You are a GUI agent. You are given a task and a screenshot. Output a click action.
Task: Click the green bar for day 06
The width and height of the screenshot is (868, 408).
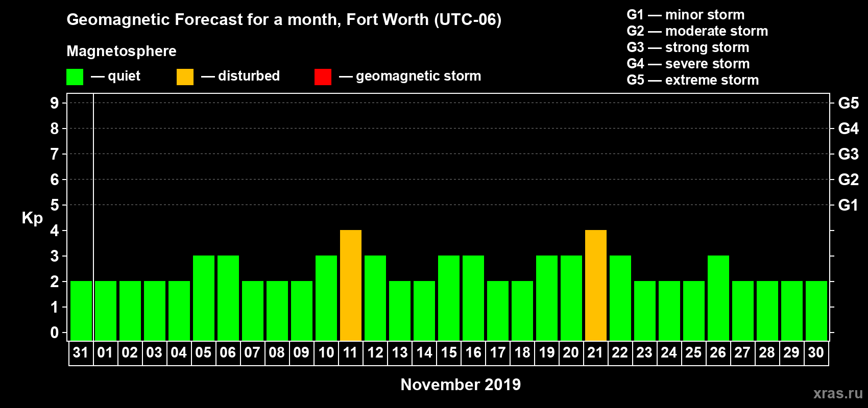[228, 298]
